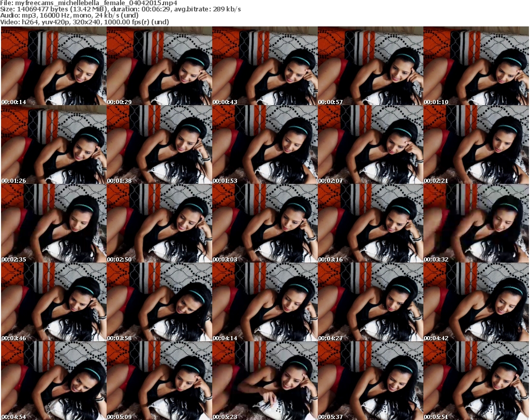Viewport: 530px width, 420px height.
Task: Select the thumbnail at 00:01:26
Action: 53,144
